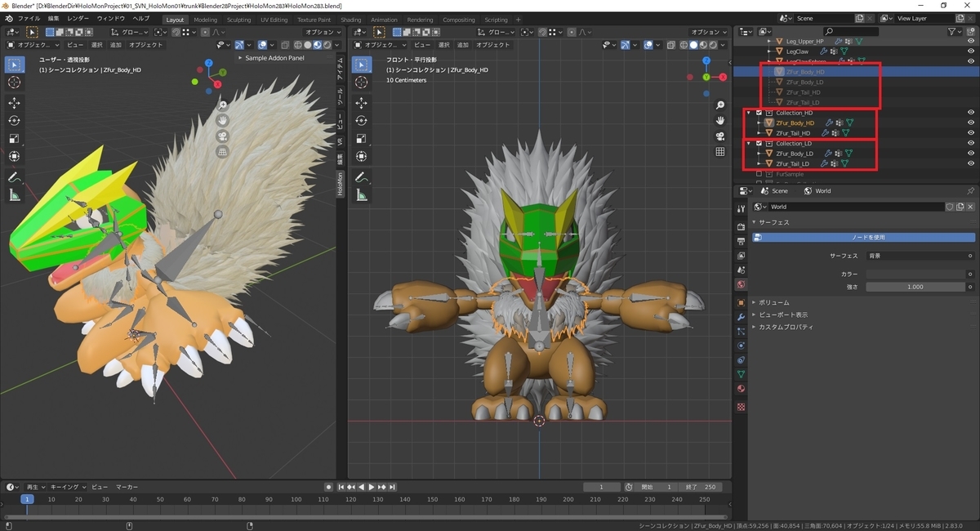Open the レンダー menu

(78, 19)
